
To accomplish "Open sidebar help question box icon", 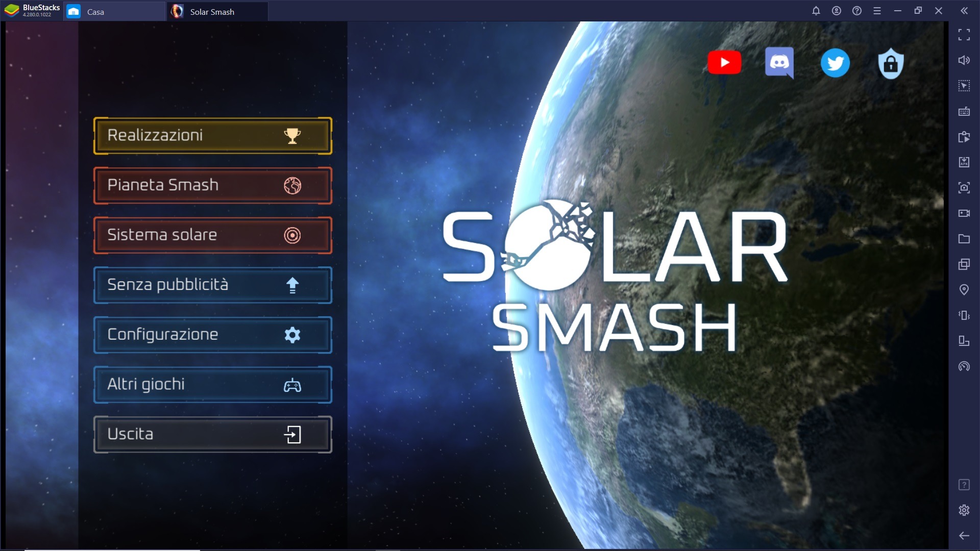I will click(x=964, y=485).
